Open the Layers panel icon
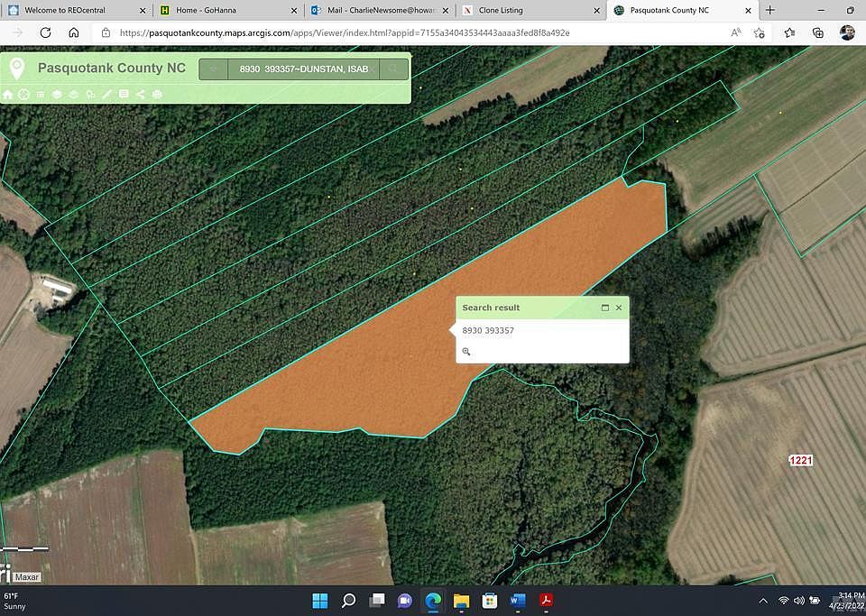866x616 pixels. coord(57,94)
